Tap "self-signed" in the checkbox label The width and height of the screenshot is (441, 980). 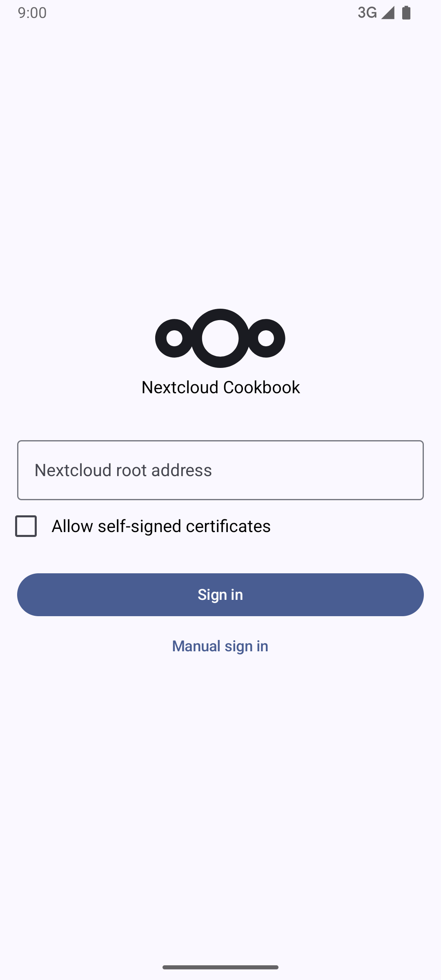[139, 526]
